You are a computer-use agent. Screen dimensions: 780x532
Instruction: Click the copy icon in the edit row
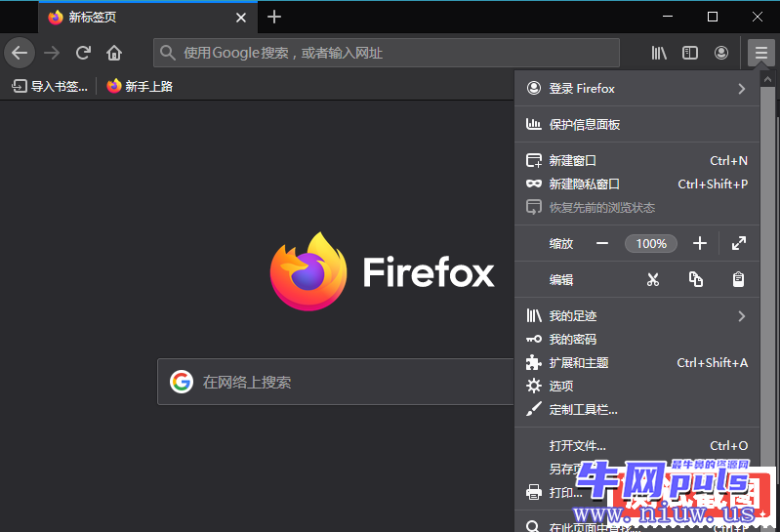pyautogui.click(x=696, y=279)
